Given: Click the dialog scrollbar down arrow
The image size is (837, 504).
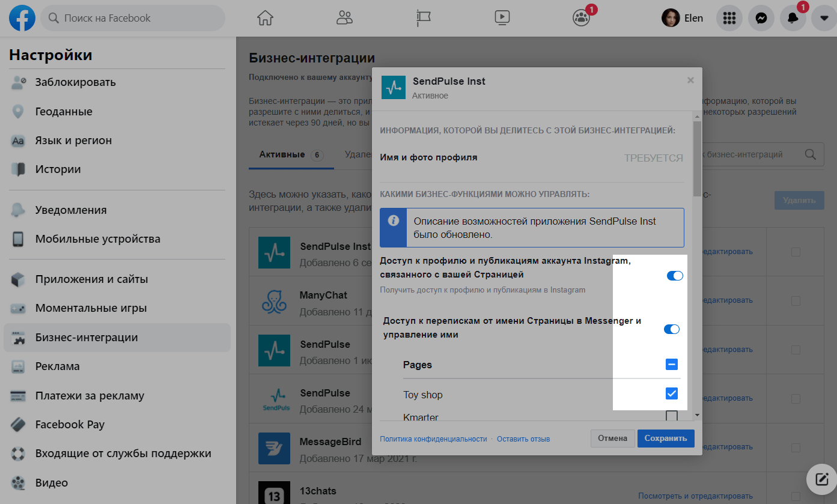Looking at the screenshot, I should [x=697, y=414].
